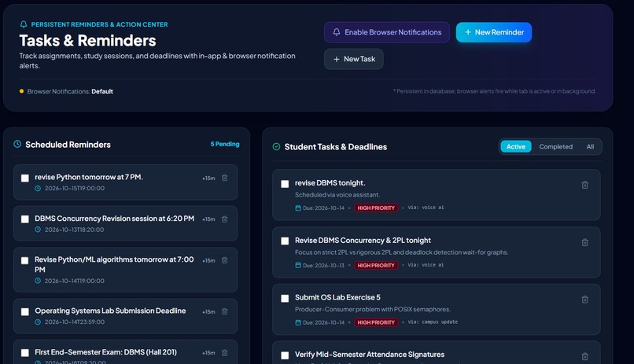The height and width of the screenshot is (364, 634).
Task: Mark 'revise DBMS tonight' task complete
Action: click(x=285, y=184)
